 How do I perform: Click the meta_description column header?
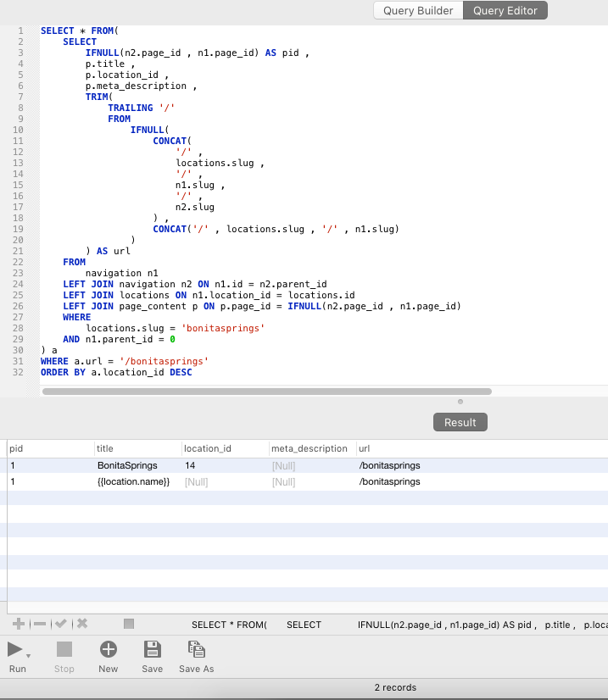(x=310, y=448)
